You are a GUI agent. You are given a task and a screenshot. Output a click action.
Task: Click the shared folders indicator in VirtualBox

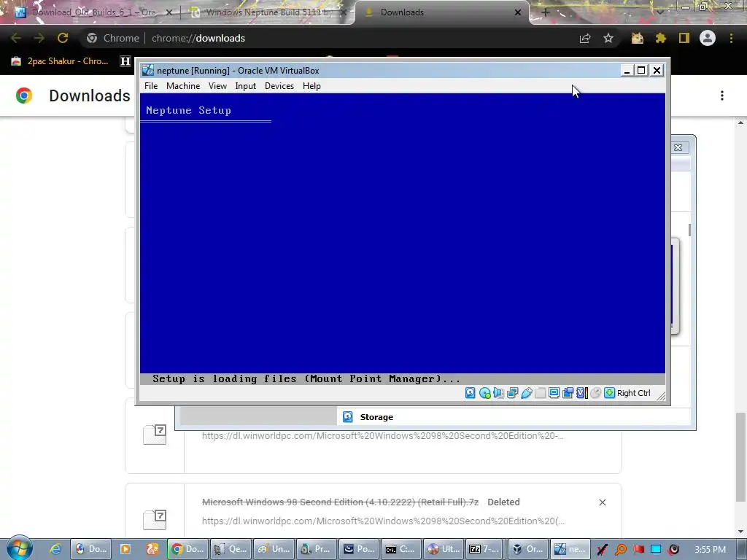click(541, 393)
